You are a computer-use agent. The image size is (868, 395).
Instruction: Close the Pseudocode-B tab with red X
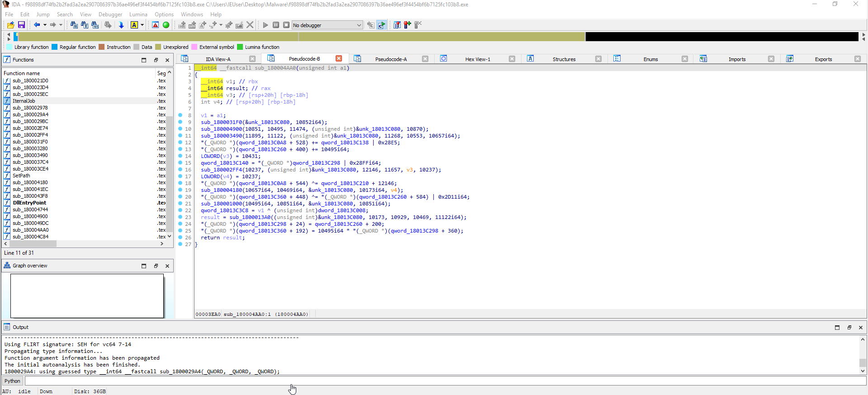[x=339, y=59]
